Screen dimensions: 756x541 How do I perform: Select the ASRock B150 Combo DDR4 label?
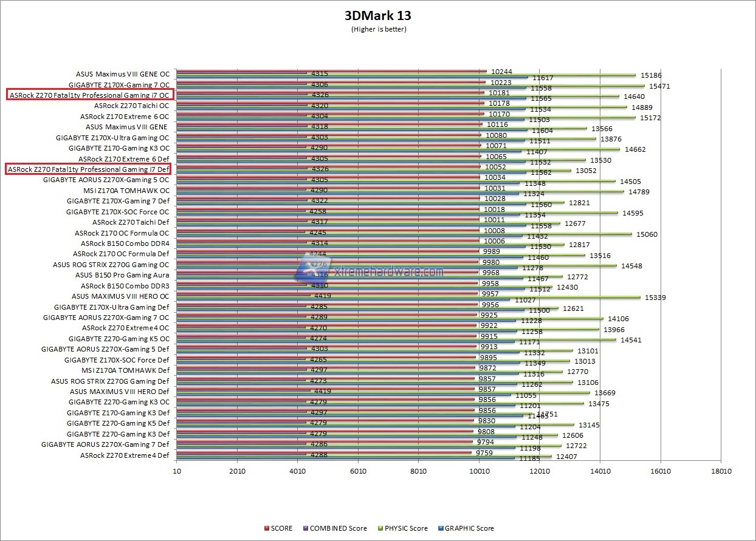pyautogui.click(x=125, y=243)
